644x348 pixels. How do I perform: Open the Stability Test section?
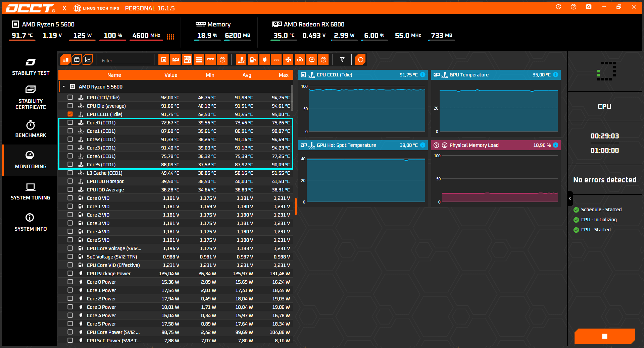[x=31, y=67]
